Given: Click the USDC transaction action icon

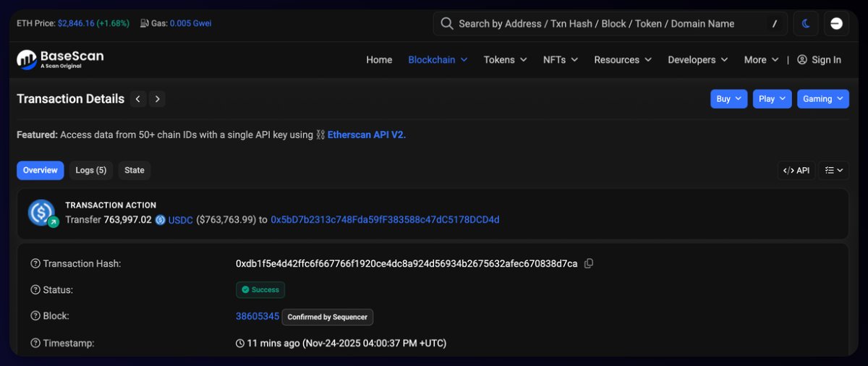Looking at the screenshot, I should (x=42, y=213).
